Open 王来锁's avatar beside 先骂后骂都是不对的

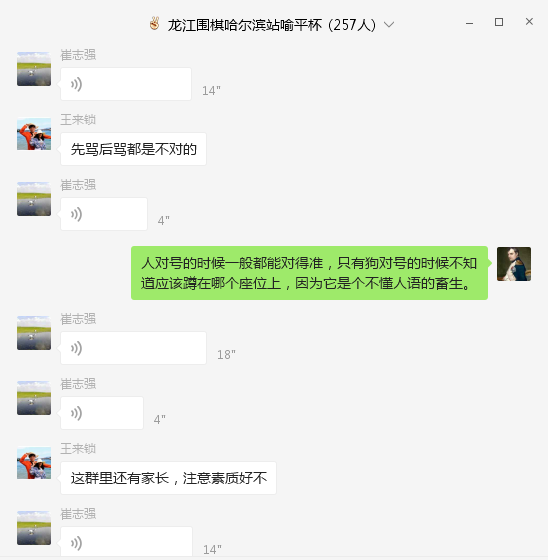tap(34, 134)
